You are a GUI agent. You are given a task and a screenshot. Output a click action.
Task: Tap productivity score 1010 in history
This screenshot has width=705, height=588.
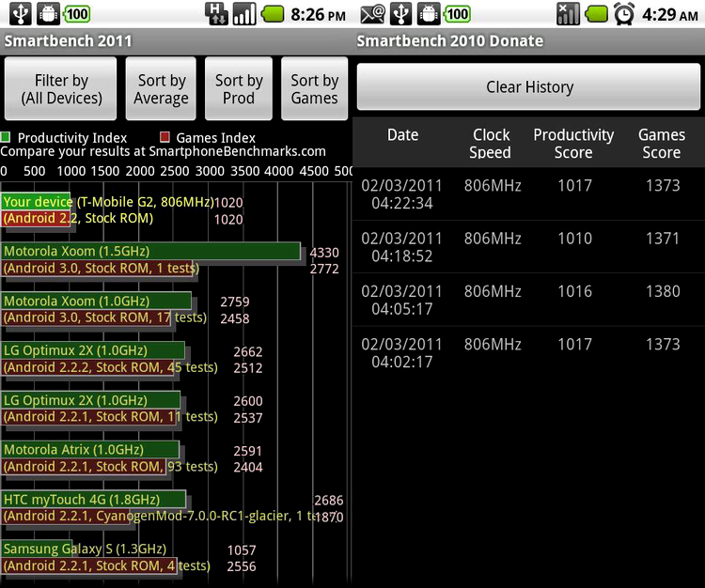click(x=574, y=239)
